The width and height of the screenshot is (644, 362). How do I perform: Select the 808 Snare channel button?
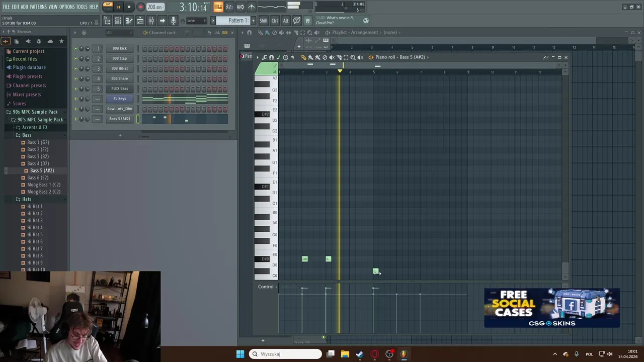tap(120, 78)
